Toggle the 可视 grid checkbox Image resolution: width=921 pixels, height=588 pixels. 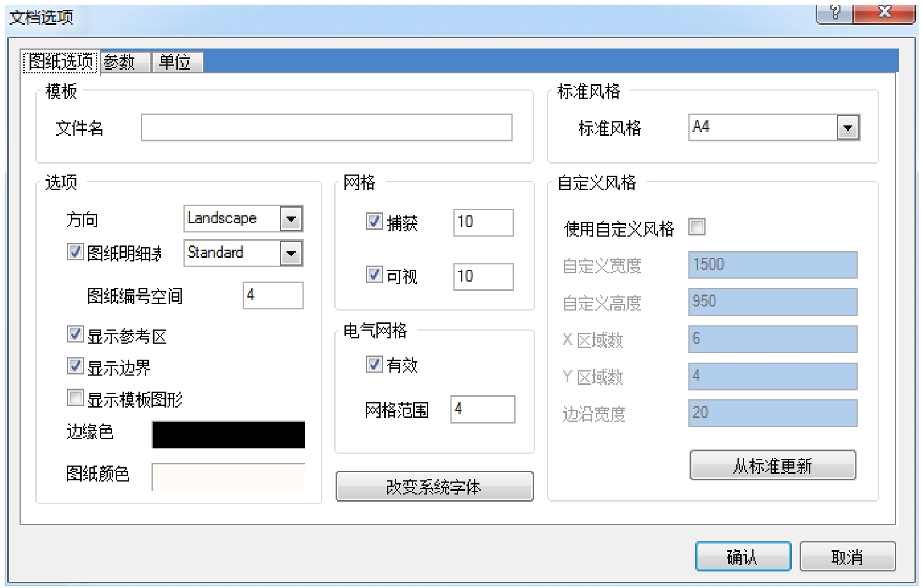point(374,275)
